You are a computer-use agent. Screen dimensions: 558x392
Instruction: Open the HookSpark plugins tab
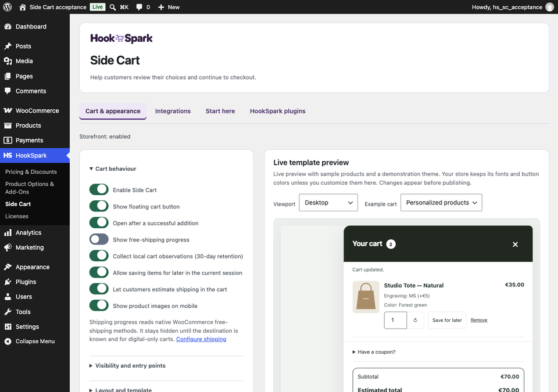tap(278, 112)
